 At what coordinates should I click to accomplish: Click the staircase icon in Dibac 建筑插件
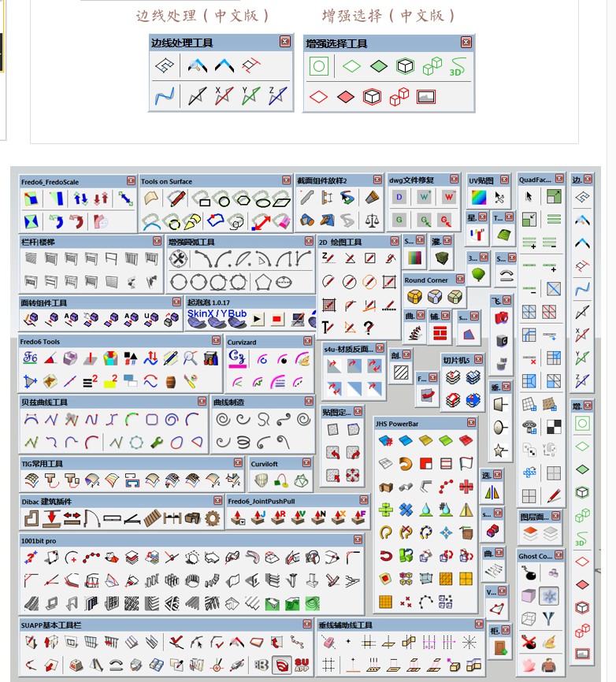152,518
